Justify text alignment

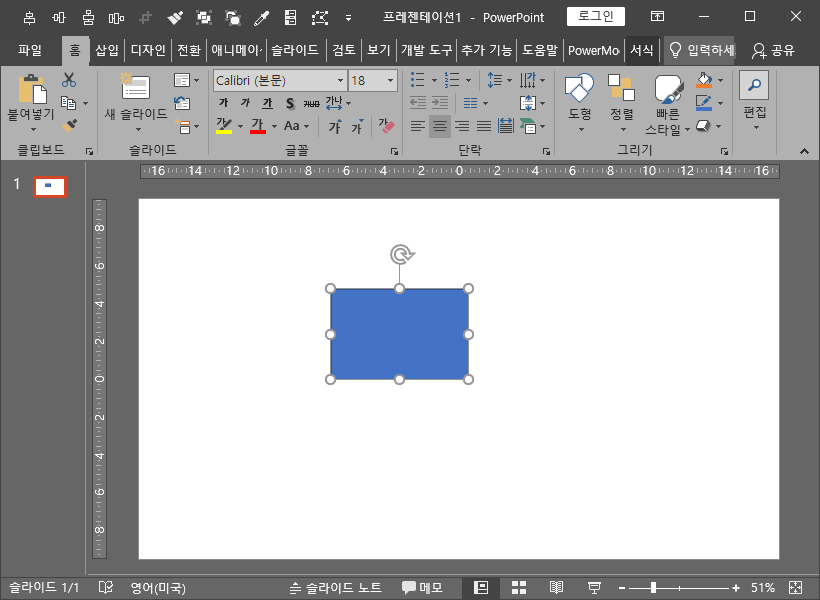coord(484,126)
